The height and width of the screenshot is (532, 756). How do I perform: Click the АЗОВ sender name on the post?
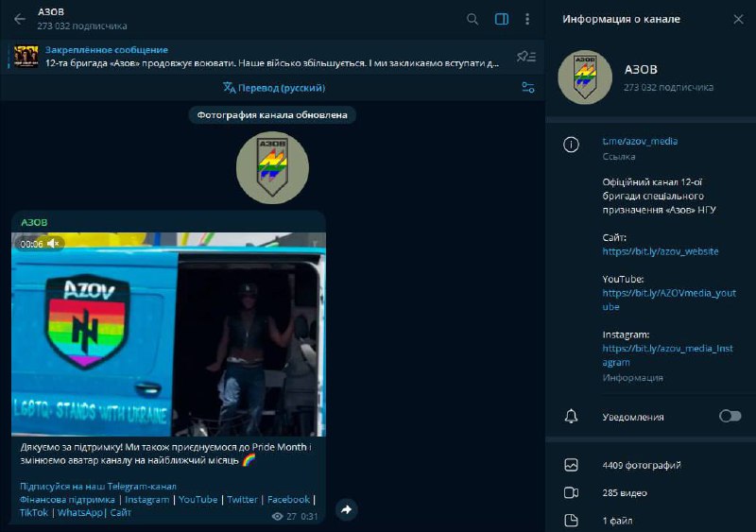pyautogui.click(x=34, y=222)
